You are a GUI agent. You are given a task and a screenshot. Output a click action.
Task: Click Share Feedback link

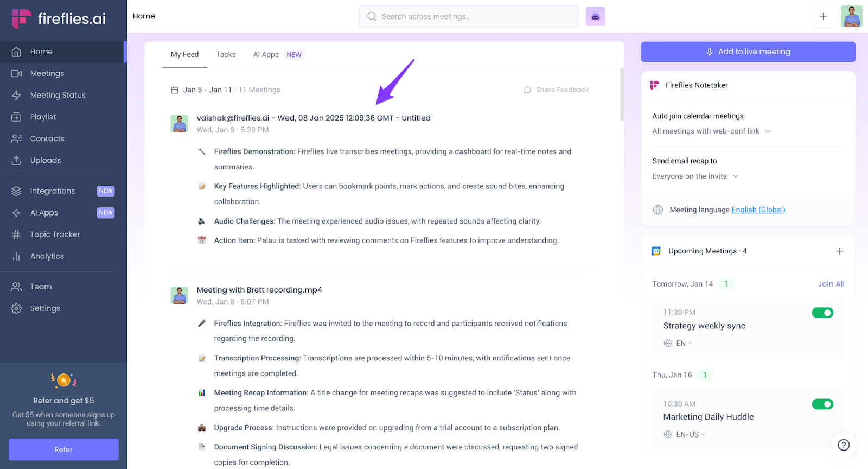(556, 90)
